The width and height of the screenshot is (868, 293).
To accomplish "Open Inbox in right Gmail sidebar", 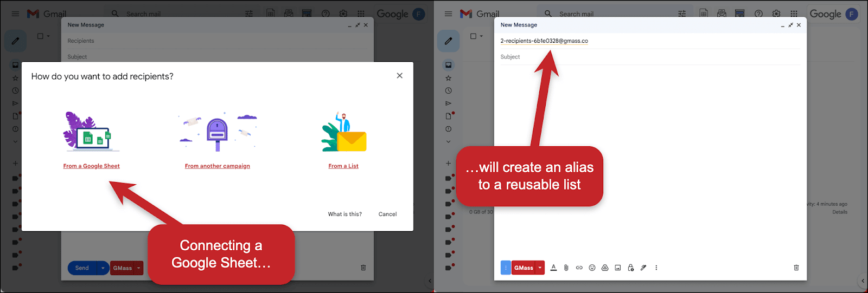I will pos(448,65).
